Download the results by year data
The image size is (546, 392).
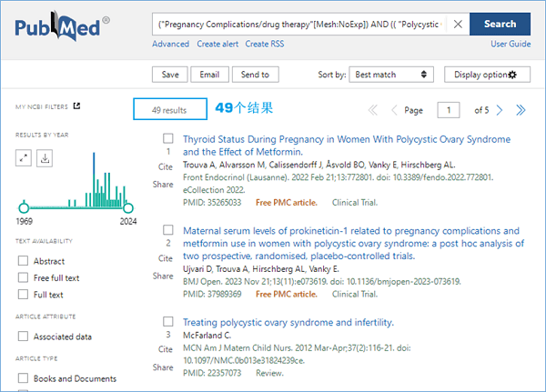click(45, 158)
